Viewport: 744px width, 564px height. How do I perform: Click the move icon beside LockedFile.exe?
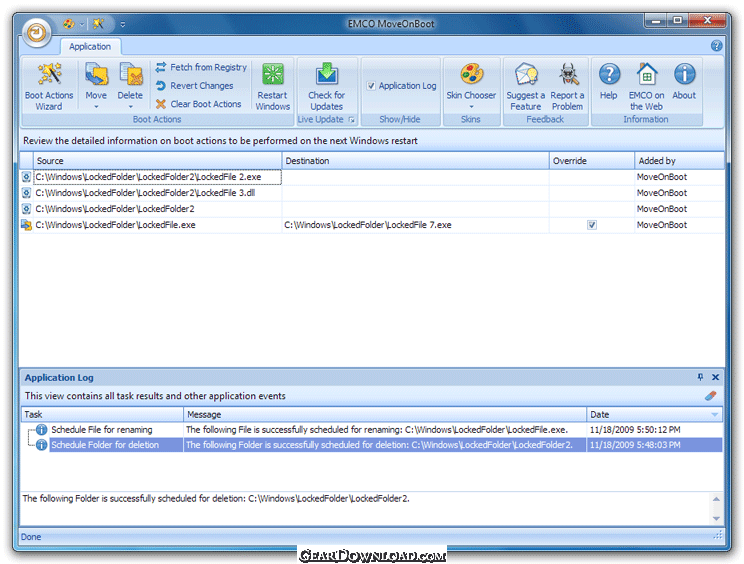[26, 225]
